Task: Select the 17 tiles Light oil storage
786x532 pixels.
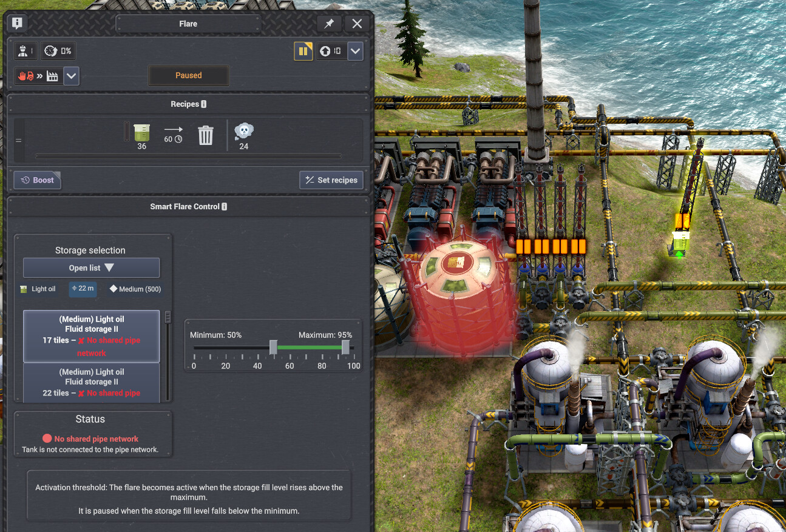Action: point(92,336)
